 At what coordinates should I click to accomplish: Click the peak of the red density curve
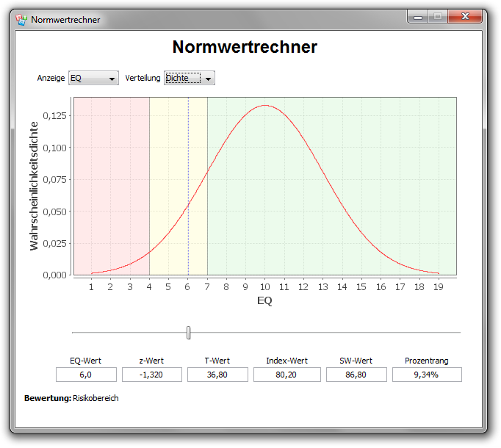pos(265,106)
